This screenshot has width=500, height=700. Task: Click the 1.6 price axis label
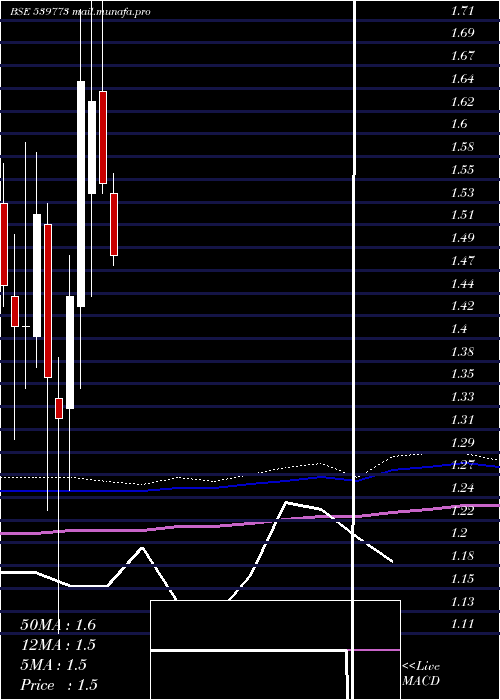pyautogui.click(x=459, y=124)
